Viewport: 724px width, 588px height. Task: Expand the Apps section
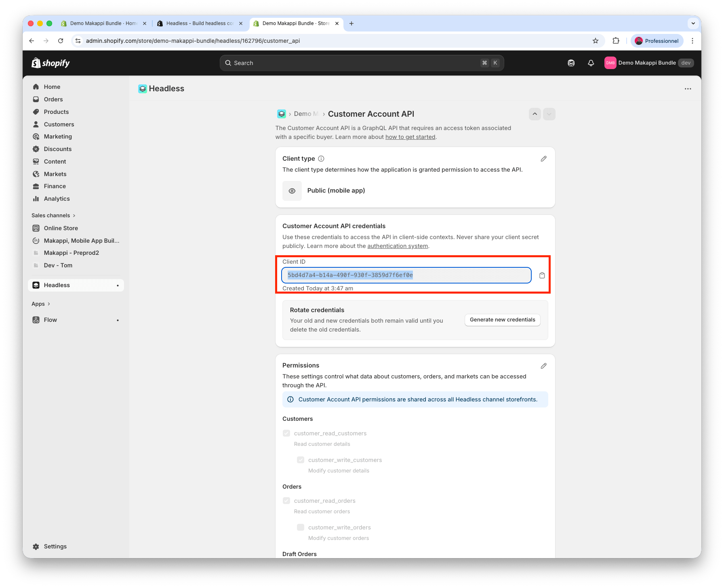(x=41, y=304)
